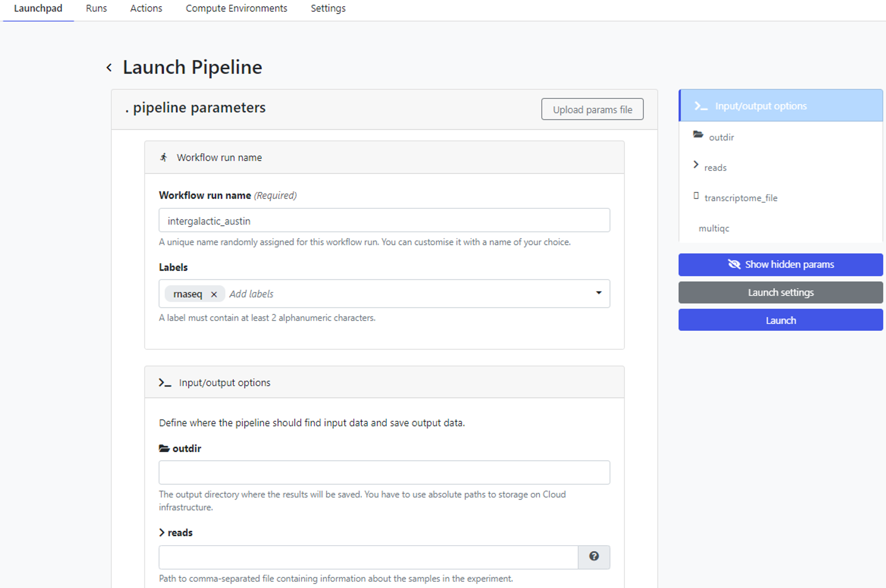Image resolution: width=886 pixels, height=588 pixels.
Task: Click the running figure icon by Workflow run name
Action: pos(163,157)
